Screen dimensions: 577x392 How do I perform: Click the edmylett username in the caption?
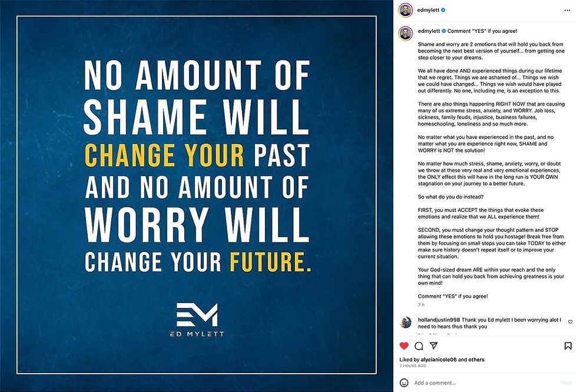click(x=430, y=31)
